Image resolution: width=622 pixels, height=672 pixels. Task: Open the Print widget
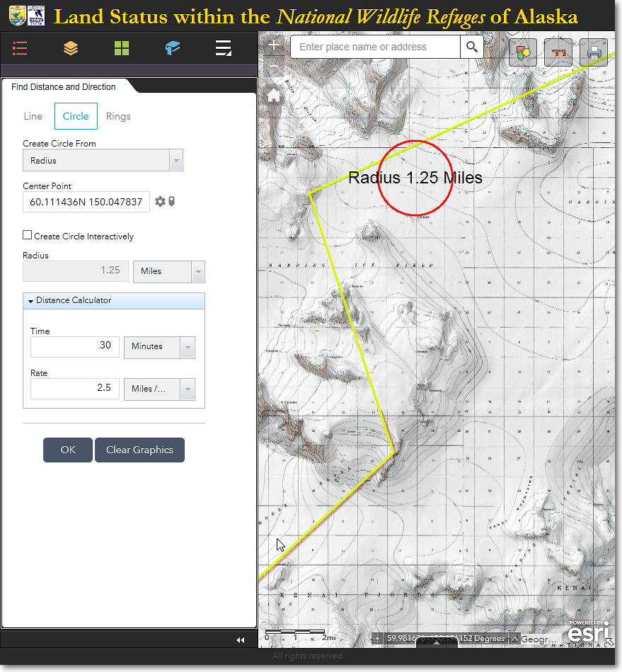click(594, 52)
